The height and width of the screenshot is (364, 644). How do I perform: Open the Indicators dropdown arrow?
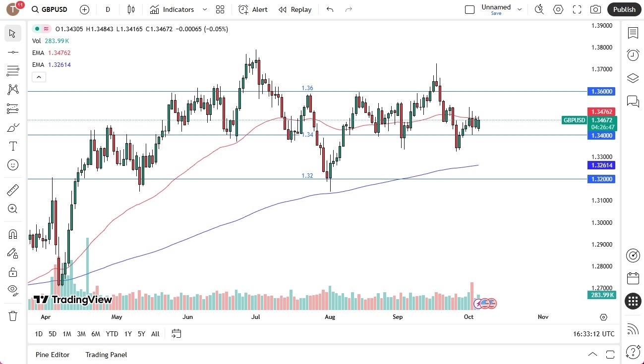pos(204,9)
